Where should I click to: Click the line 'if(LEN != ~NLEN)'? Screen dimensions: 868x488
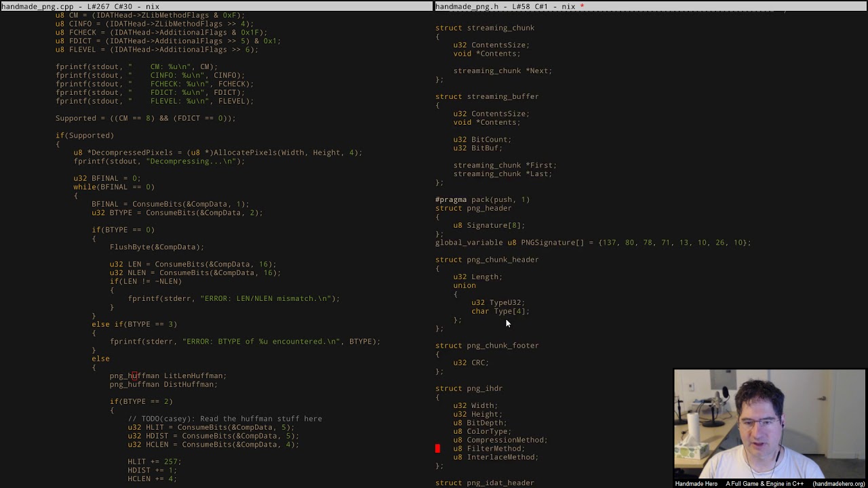click(x=146, y=281)
